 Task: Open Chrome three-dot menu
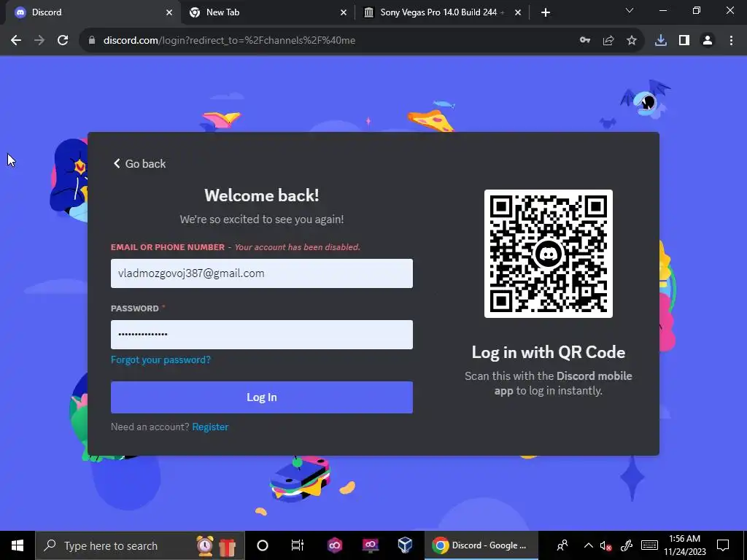[x=731, y=41]
